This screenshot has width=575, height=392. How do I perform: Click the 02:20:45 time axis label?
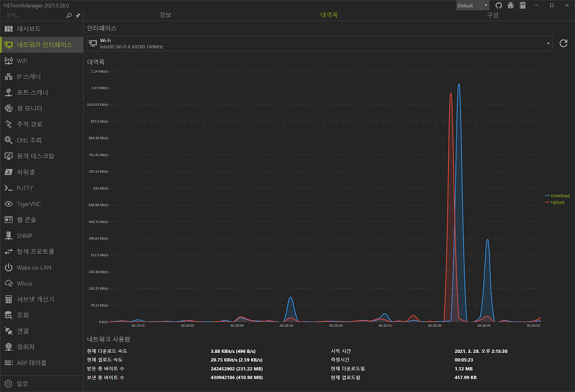(x=484, y=326)
